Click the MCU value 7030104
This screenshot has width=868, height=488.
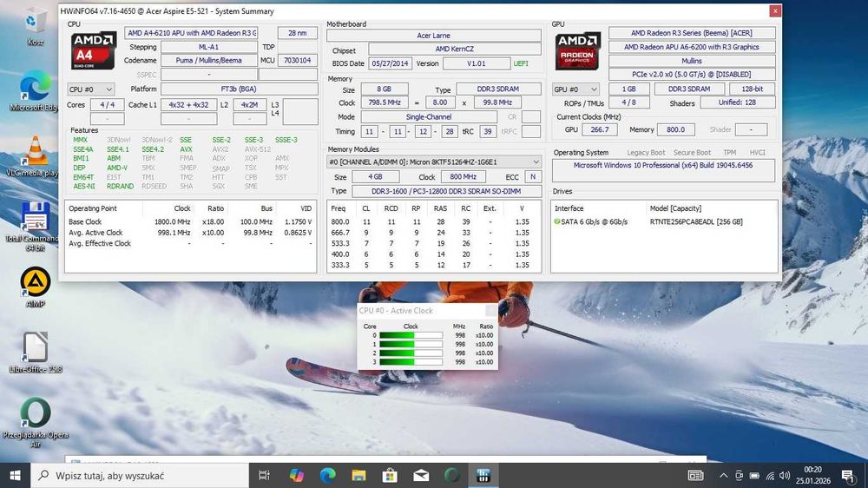297,61
